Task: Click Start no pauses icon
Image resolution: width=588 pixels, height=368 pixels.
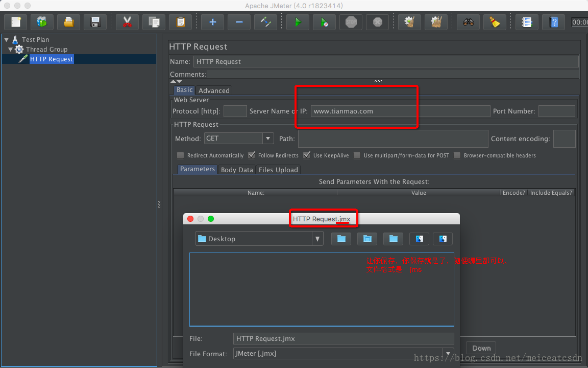Action: tap(325, 22)
